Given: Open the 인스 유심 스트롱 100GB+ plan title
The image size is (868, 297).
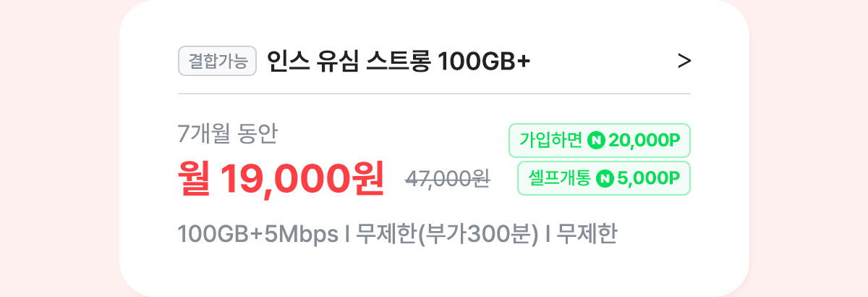Looking at the screenshot, I should [399, 62].
